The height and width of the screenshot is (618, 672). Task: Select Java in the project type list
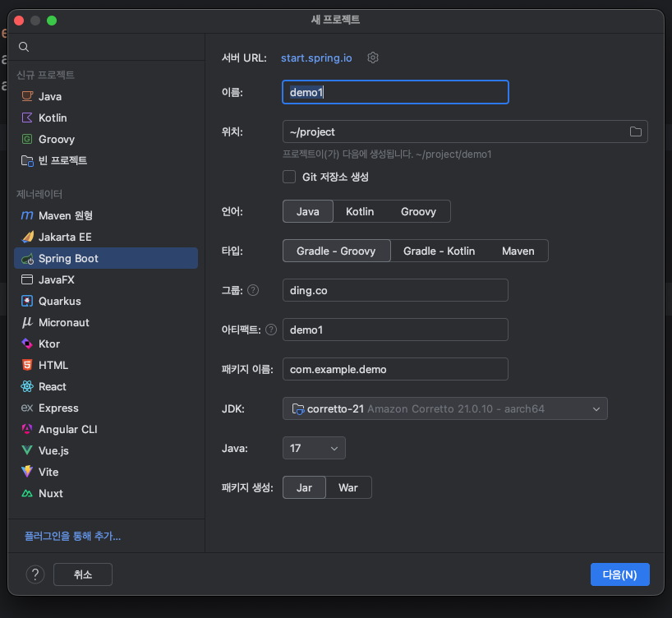pos(106,96)
